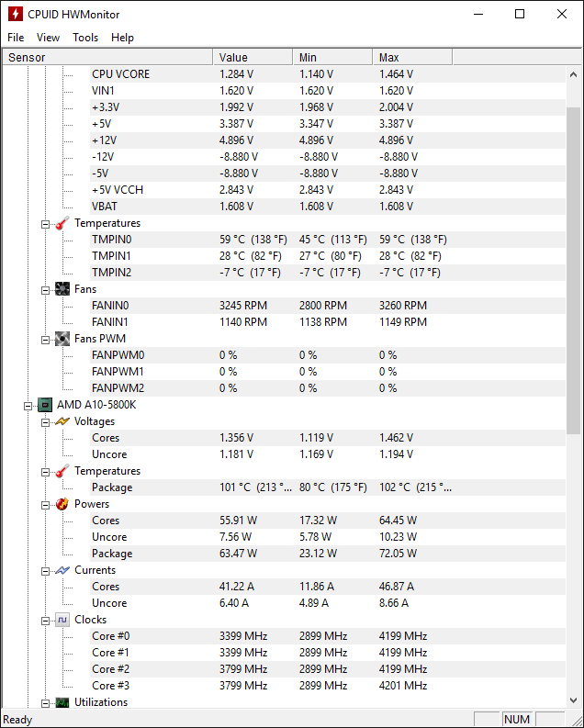
Task: Click the Fans PWM section icon
Action: 62,339
